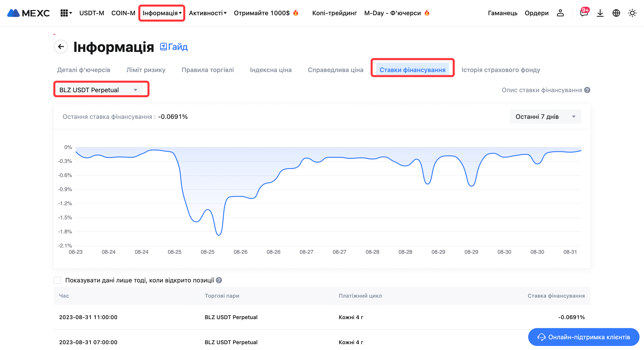Image resolution: width=644 pixels, height=350 pixels.
Task: Click the back arrow button
Action: pyautogui.click(x=61, y=47)
